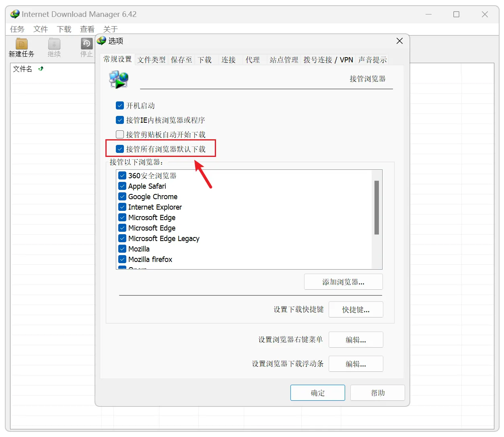Switch to the 保存至 tab
This screenshot has height=437, width=504.
pos(181,60)
